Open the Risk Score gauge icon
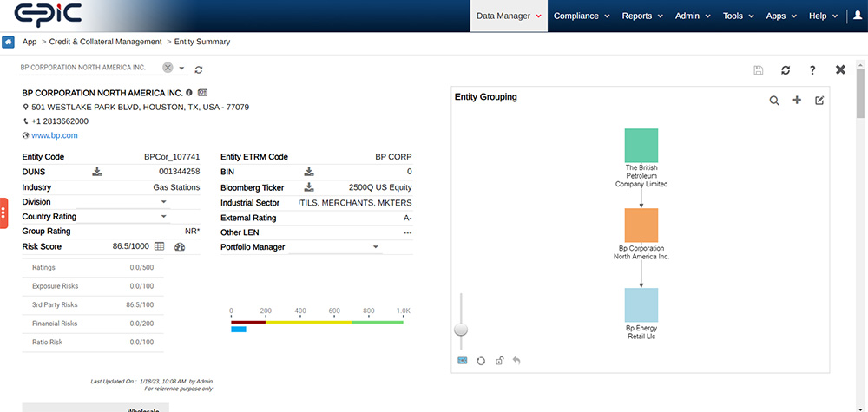This screenshot has height=412, width=868. coord(180,247)
